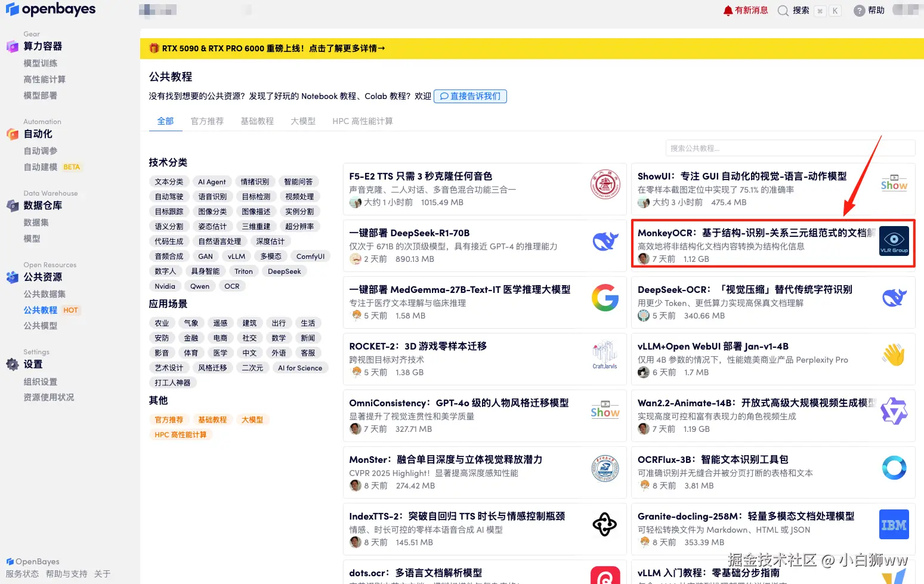Viewport: 924px width, 584px height.
Task: Open the Granite-docling-258M tutorial title
Action: [x=746, y=517]
